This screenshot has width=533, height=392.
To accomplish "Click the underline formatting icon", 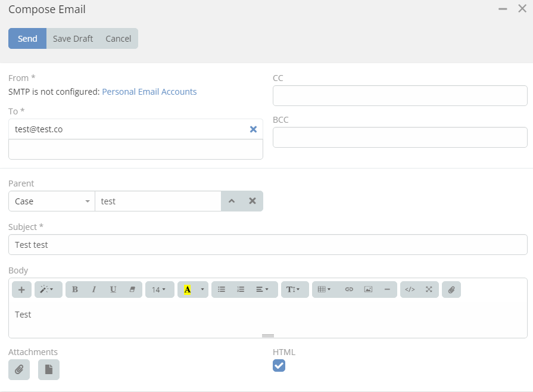I will [x=113, y=290].
